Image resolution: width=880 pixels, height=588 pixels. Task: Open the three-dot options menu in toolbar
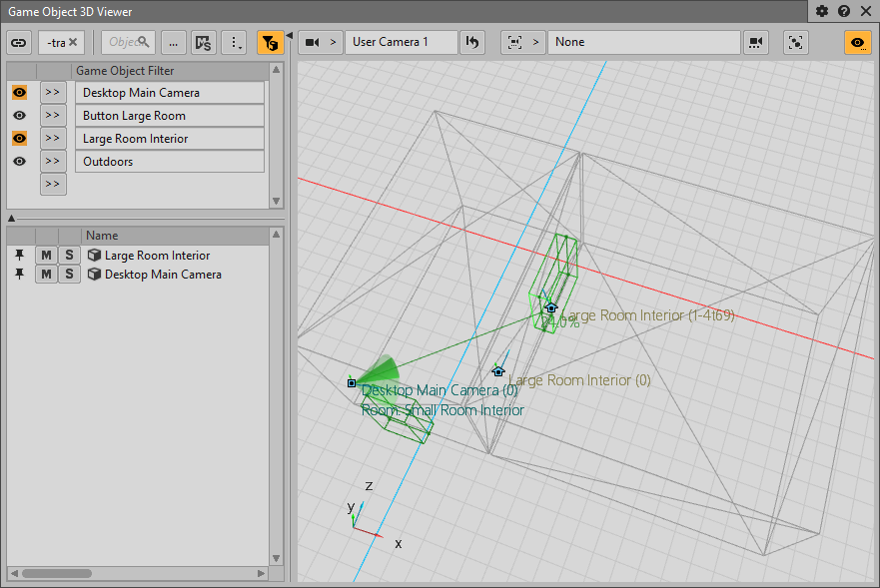pyautogui.click(x=235, y=42)
